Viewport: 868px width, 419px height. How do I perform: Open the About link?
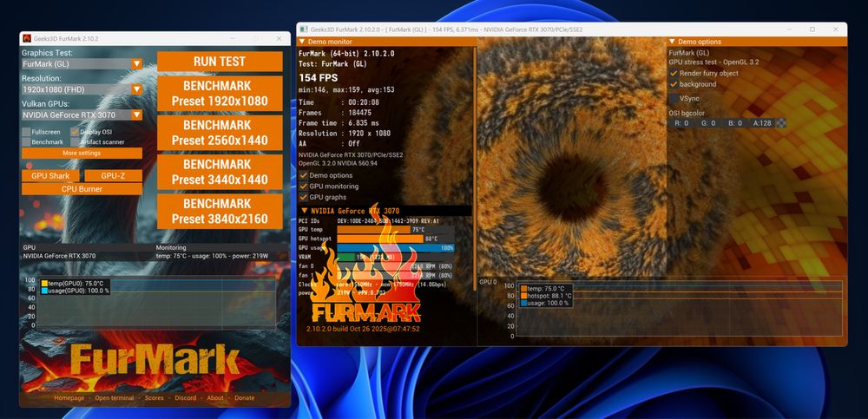coord(215,398)
